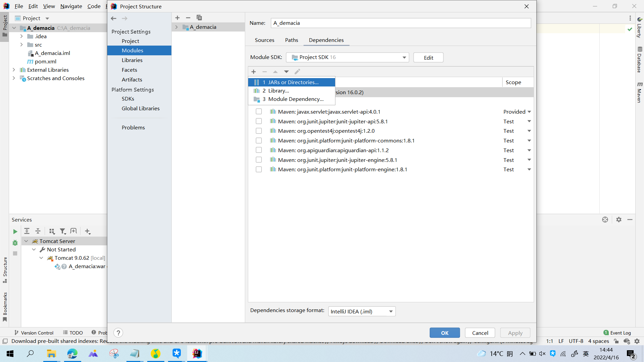Open Group By icon in Services
Screen dimensions: 644x362
(52, 231)
